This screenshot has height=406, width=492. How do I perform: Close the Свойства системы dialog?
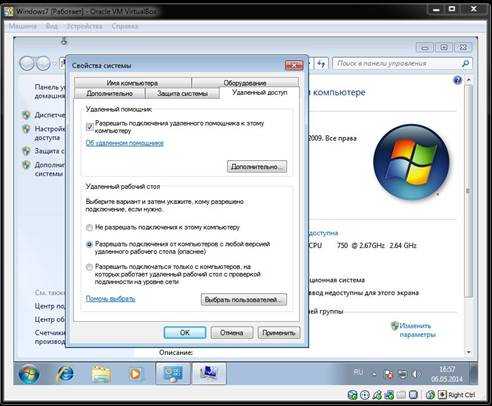pyautogui.click(x=294, y=65)
